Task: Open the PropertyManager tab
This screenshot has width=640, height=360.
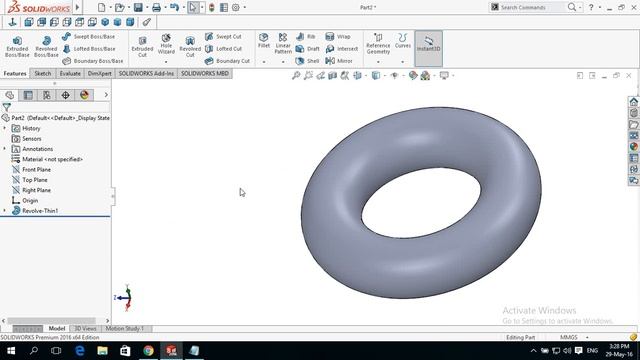Action: pyautogui.click(x=28, y=95)
